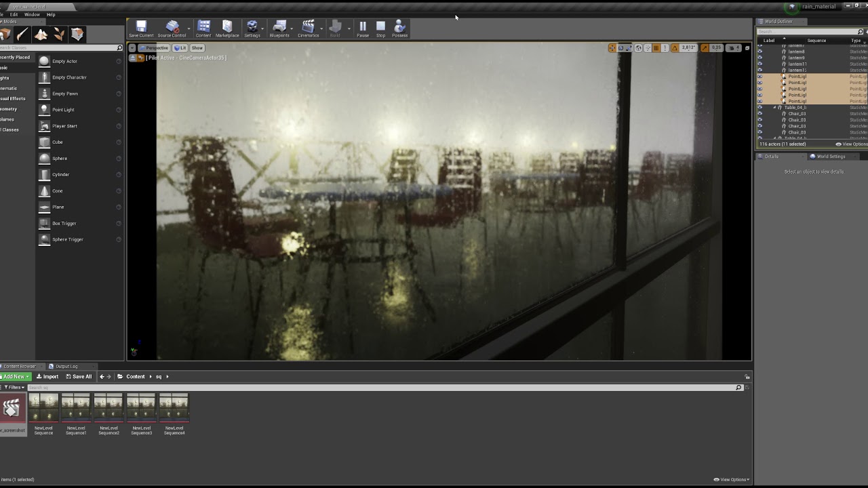Toggle grid snapping in viewport toolbar
This screenshot has height=488, width=868.
point(656,48)
